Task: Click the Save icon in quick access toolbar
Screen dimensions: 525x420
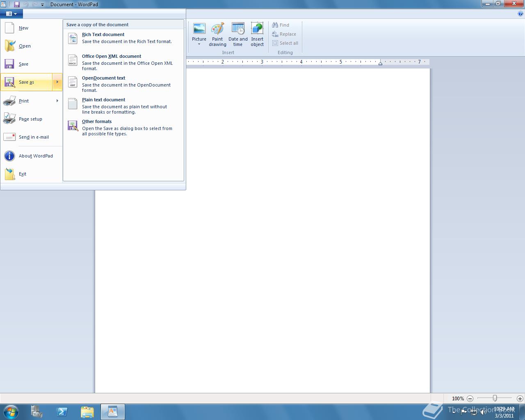Action: (17, 4)
